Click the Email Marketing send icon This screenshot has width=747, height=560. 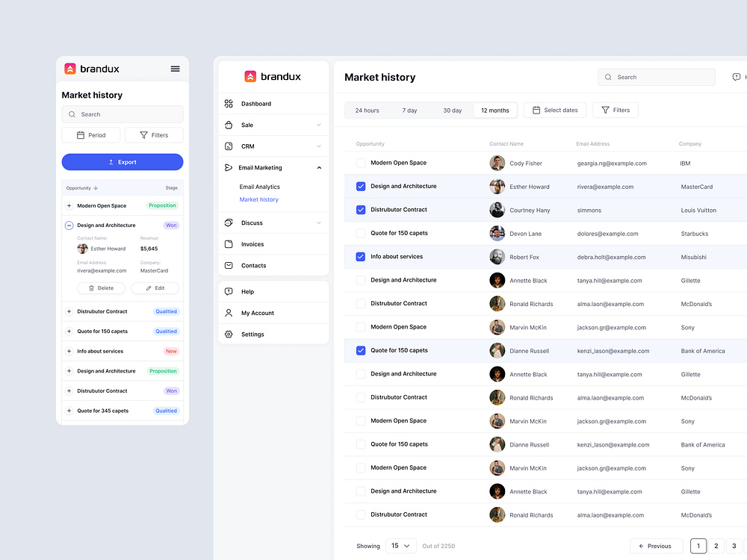pyautogui.click(x=229, y=167)
